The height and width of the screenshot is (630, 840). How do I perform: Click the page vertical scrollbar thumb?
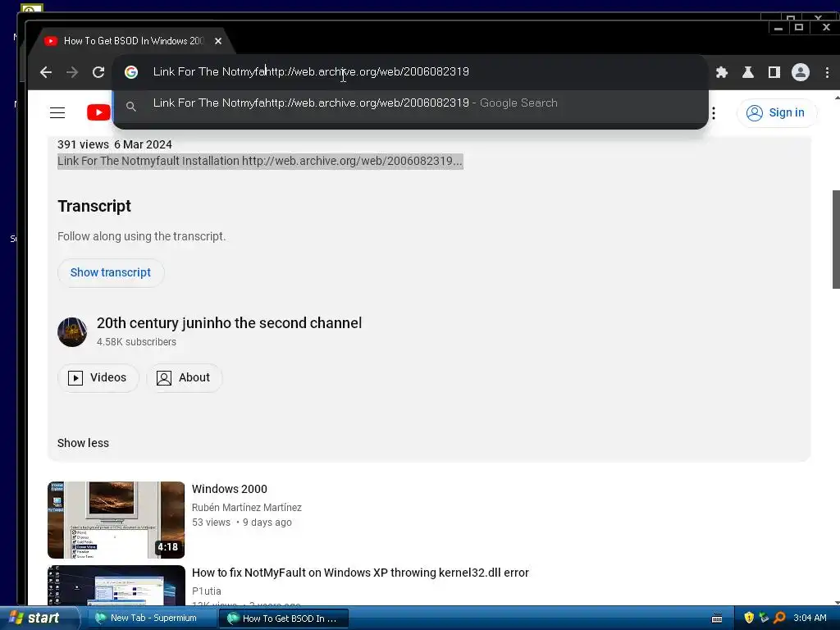click(x=836, y=240)
